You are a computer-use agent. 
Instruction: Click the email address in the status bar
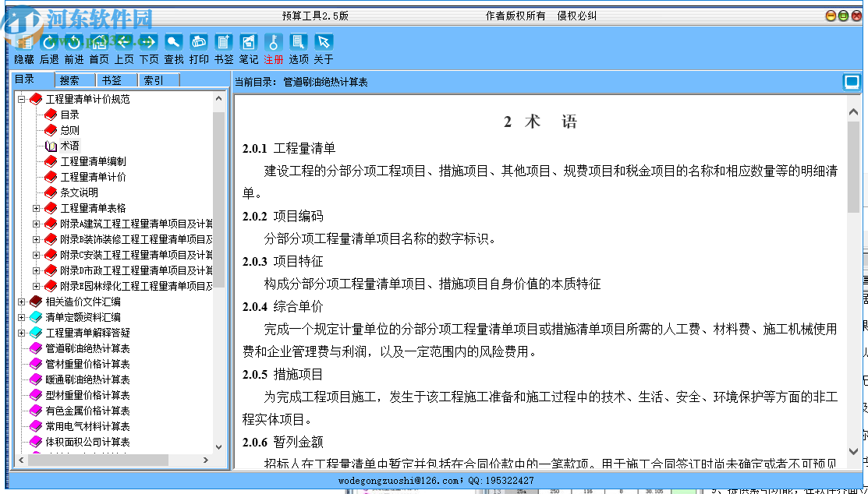(399, 481)
